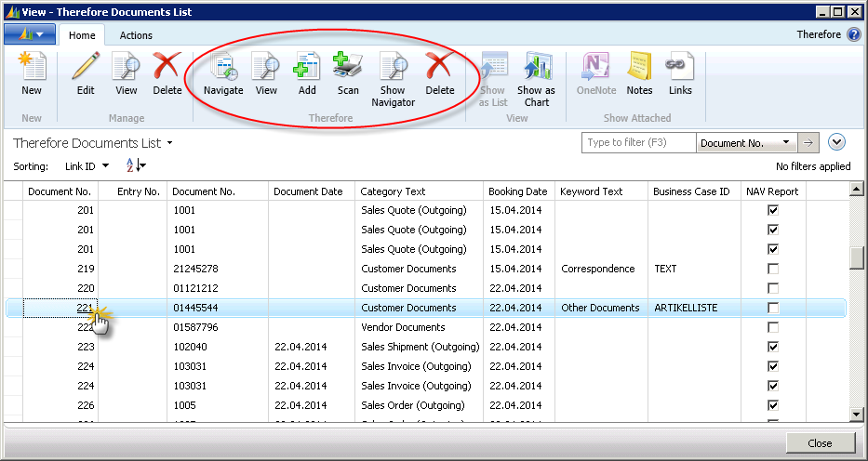The width and height of the screenshot is (868, 461).
Task: Expand the Therefore Documents List title dropdown
Action: (x=170, y=144)
